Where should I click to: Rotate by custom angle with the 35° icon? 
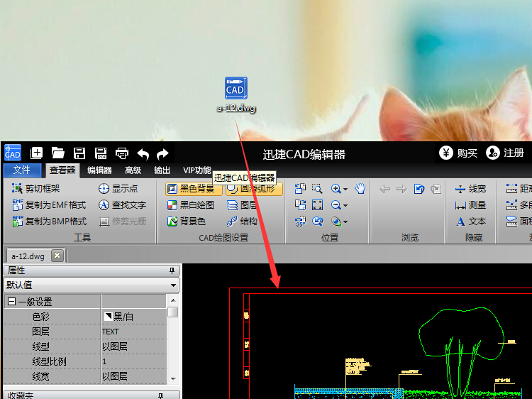(300, 222)
